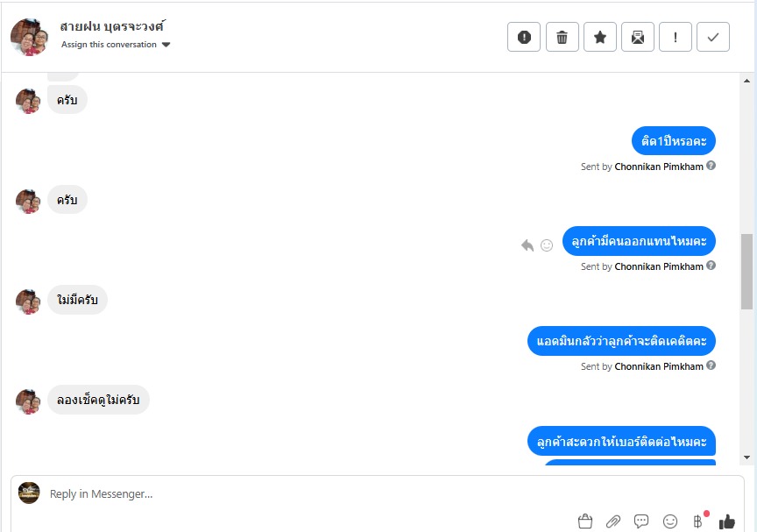757x532 pixels.
Task: Click help icon next to first Chonnikan Pimkham
Action: click(x=711, y=166)
